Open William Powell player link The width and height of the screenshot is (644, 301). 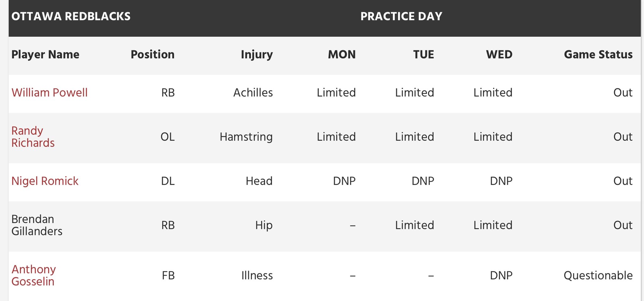point(49,93)
